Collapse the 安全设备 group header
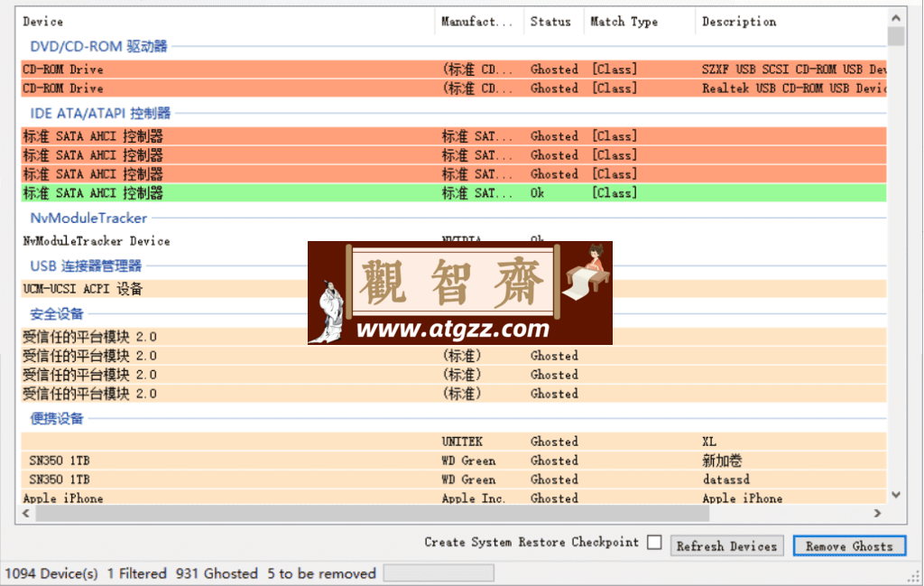 coord(57,313)
